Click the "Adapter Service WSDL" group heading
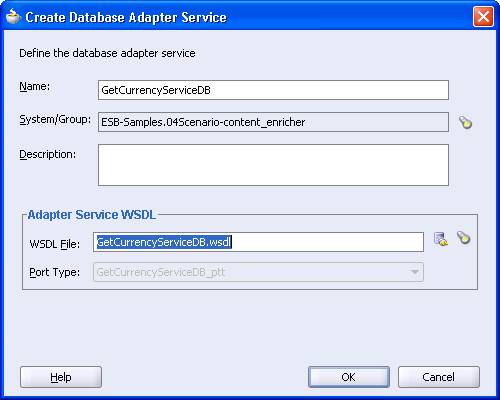This screenshot has width=500, height=400. pos(92,215)
